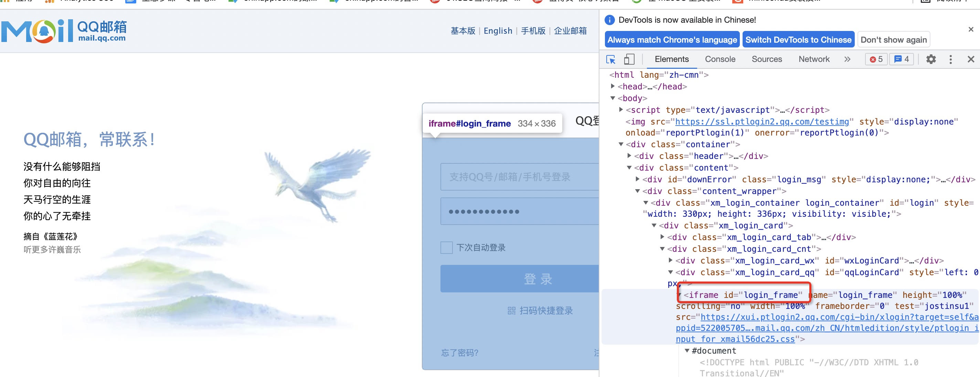Open the 企业邮箱 link
The height and width of the screenshot is (377, 980).
coord(570,31)
